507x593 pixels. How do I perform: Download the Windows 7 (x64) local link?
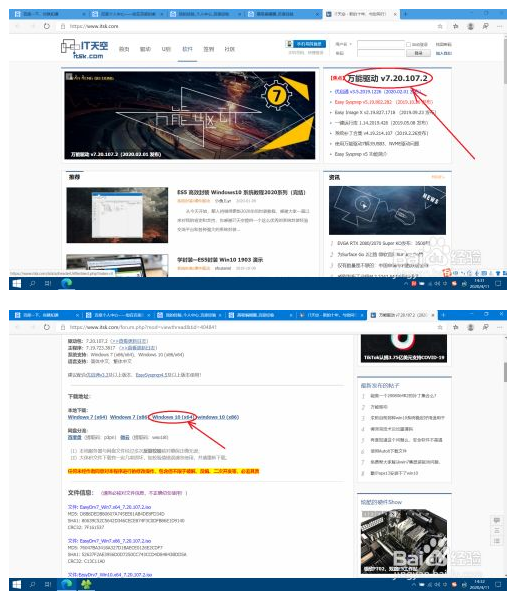[x=87, y=417]
